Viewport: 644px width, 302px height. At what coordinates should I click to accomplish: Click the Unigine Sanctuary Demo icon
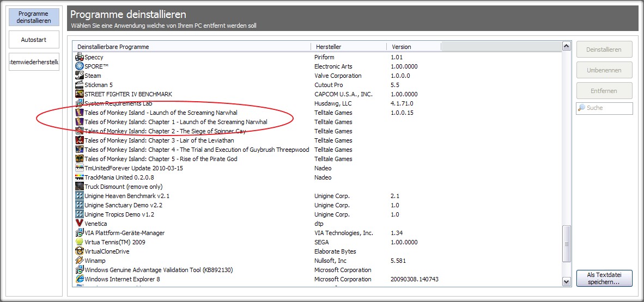click(x=80, y=205)
